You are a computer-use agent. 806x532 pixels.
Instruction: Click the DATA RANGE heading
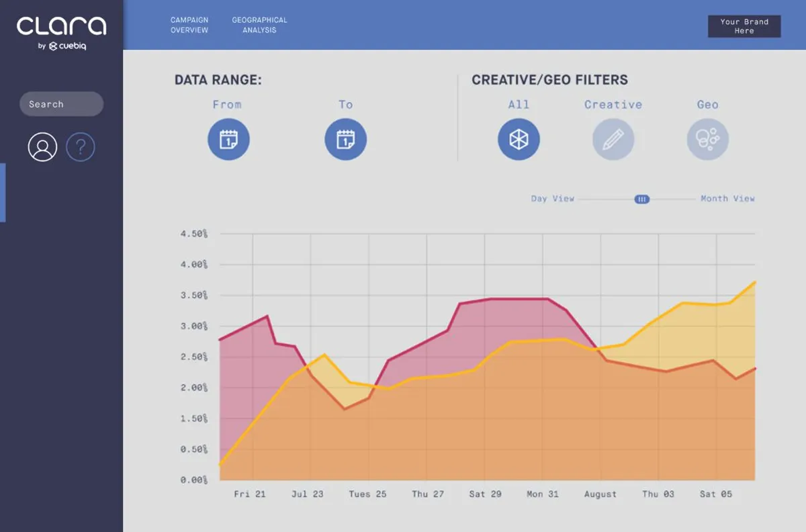click(x=218, y=80)
